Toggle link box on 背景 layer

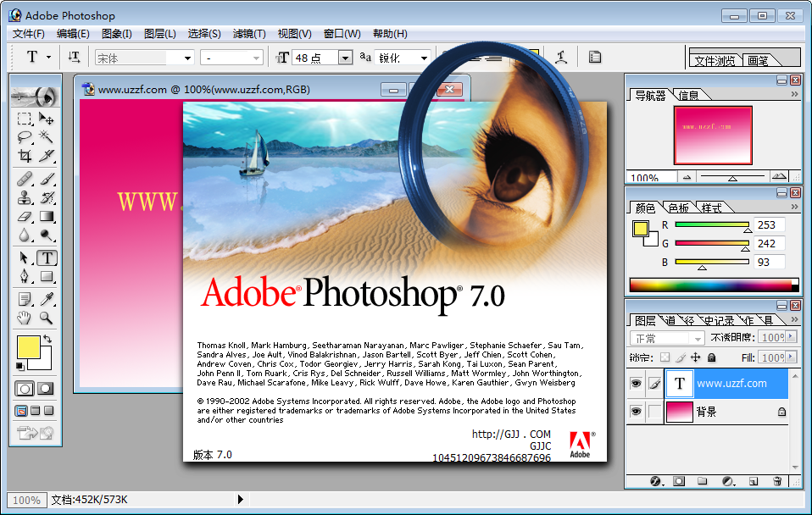[654, 412]
